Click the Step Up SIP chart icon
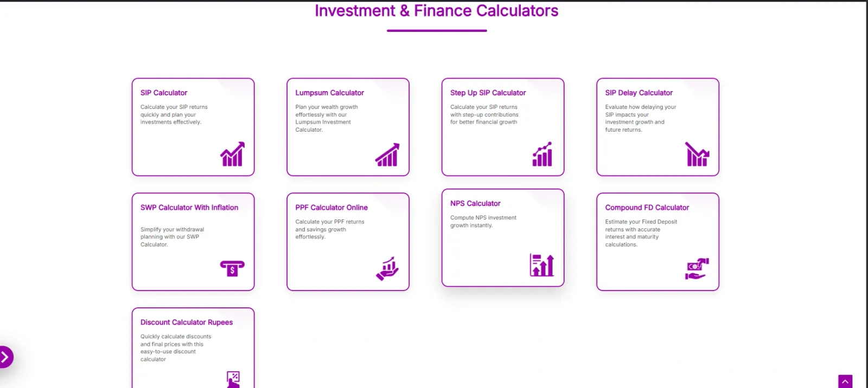 click(x=542, y=154)
